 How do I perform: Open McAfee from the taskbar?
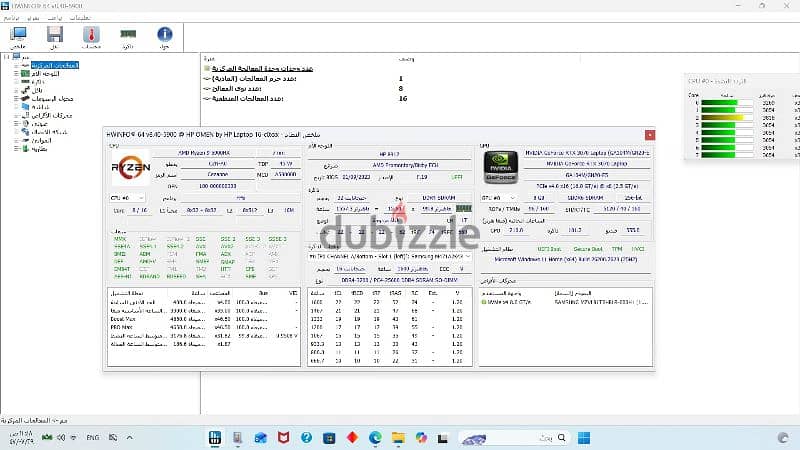click(x=284, y=437)
